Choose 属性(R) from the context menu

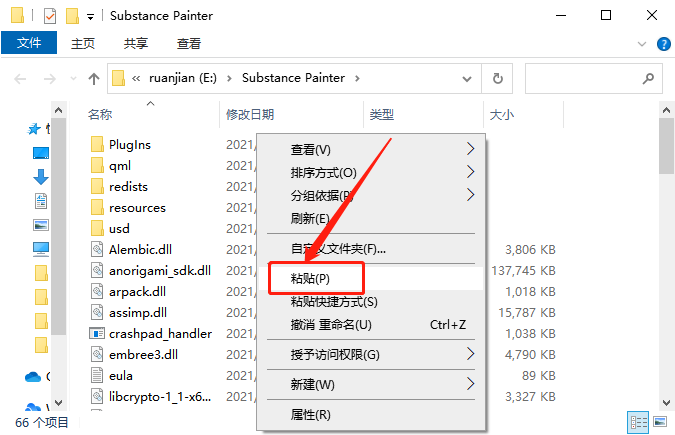(x=371, y=414)
